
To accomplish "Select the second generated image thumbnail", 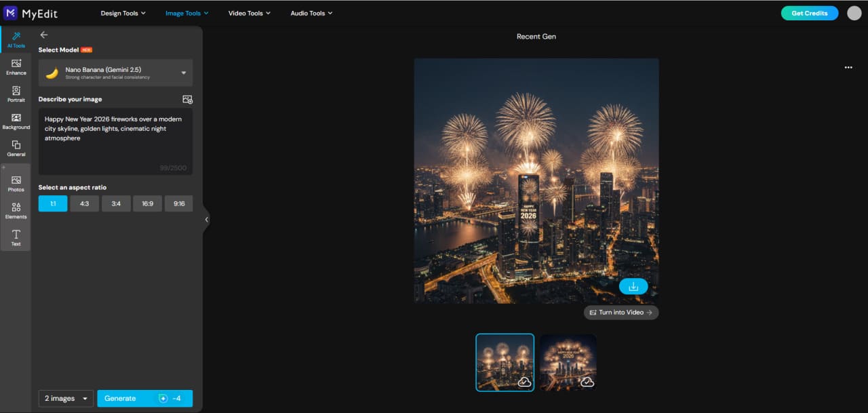I will pyautogui.click(x=568, y=362).
